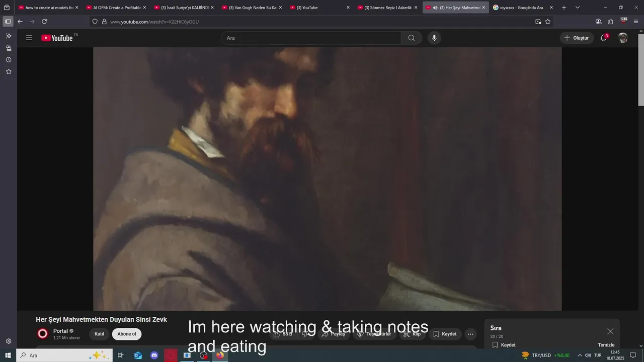Open the Firefox extensions puzzle icon
644x362 pixels.
pyautogui.click(x=610, y=22)
